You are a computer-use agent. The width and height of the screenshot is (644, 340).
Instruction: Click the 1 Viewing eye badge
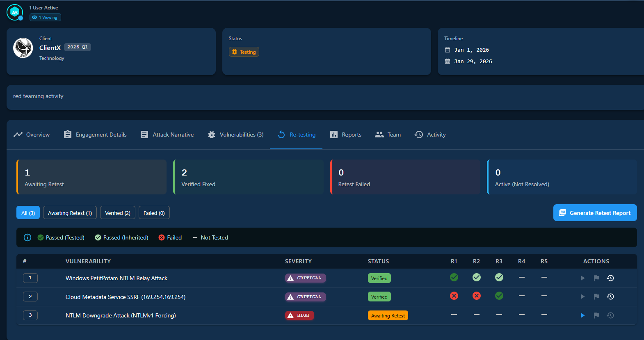[45, 17]
